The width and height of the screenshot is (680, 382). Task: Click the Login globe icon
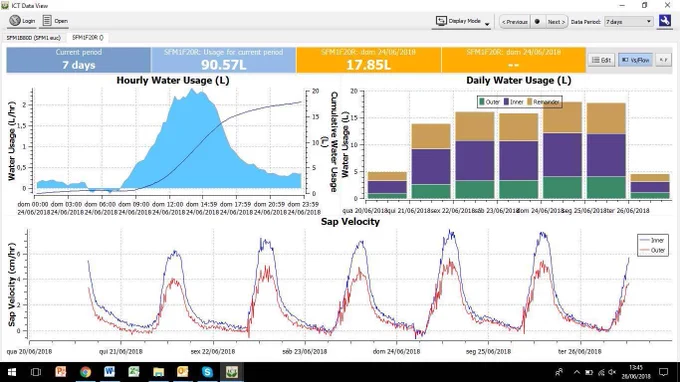15,20
